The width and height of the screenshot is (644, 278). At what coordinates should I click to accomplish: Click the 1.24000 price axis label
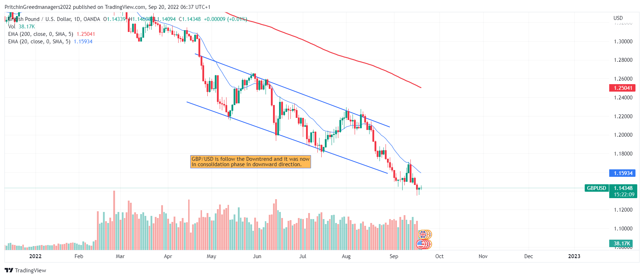(623, 98)
